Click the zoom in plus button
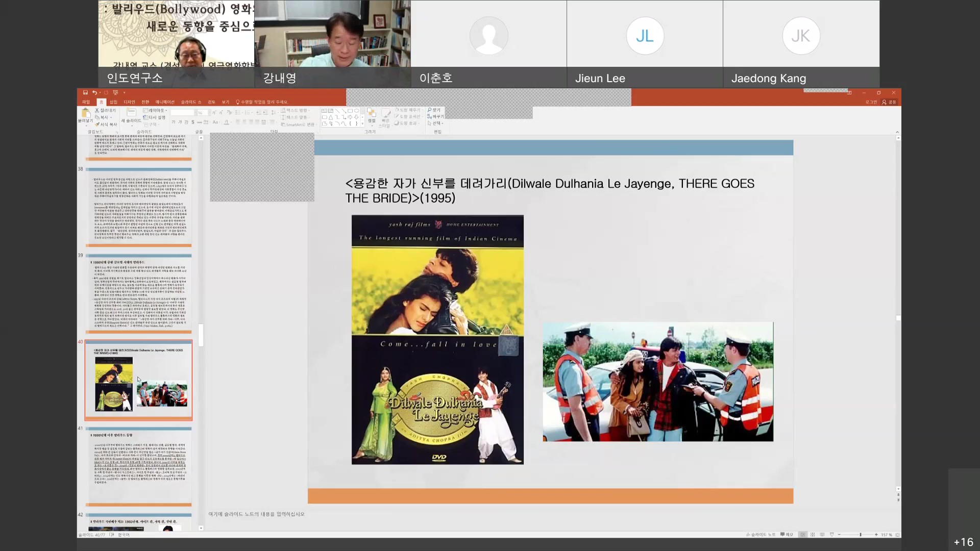Viewport: 980px width, 551px height. click(x=876, y=535)
